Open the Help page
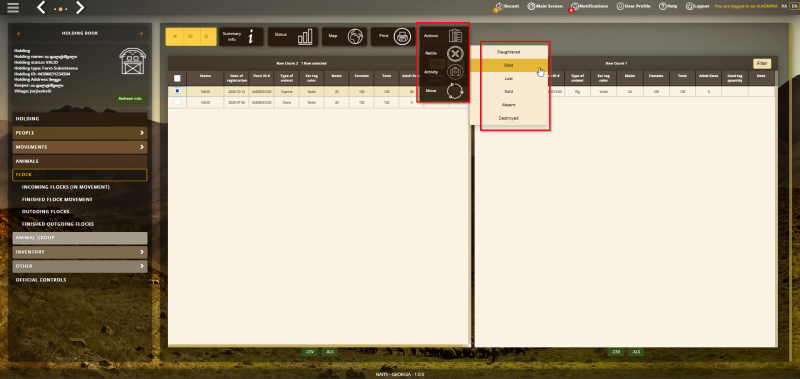This screenshot has height=379, width=800. [x=668, y=6]
